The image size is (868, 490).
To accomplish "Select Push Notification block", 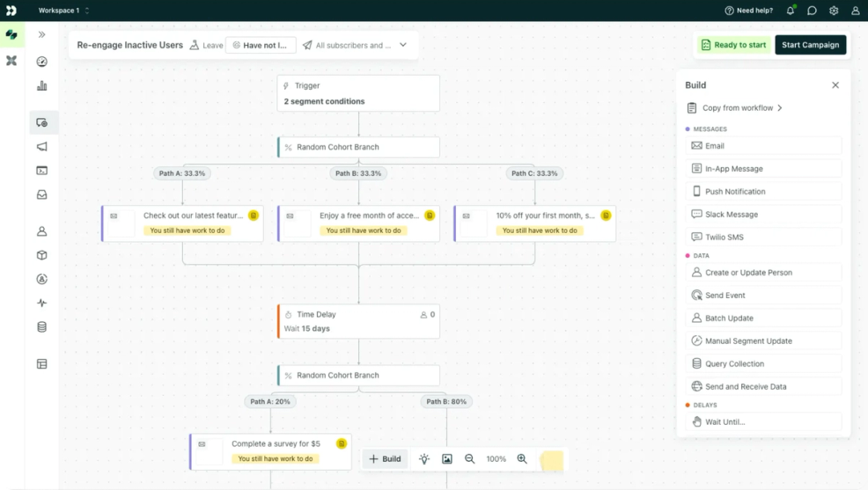I will [x=763, y=192].
